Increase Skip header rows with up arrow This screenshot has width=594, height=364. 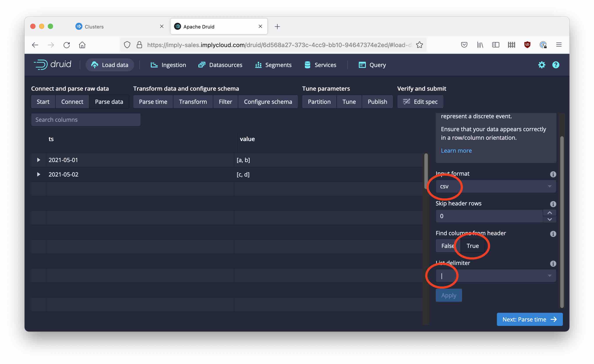[x=550, y=213]
